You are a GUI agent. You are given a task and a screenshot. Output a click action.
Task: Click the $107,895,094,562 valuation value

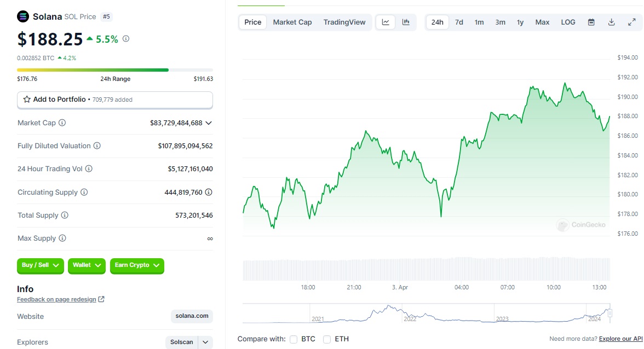coord(185,146)
